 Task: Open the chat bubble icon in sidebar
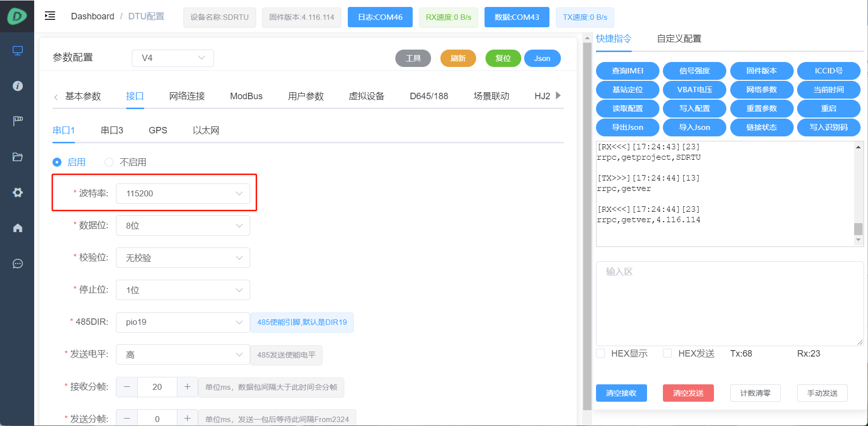pyautogui.click(x=18, y=264)
